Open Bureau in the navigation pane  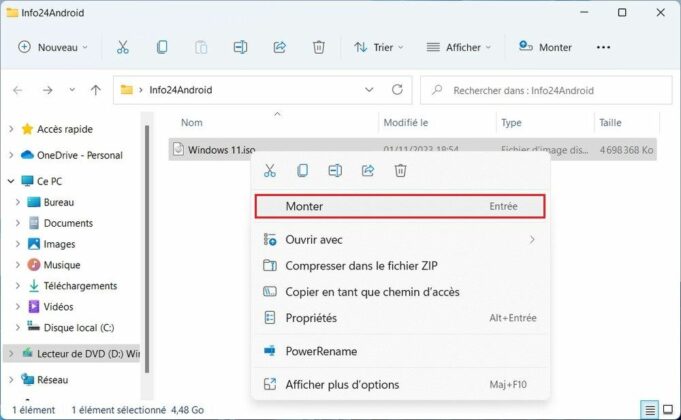click(x=59, y=202)
